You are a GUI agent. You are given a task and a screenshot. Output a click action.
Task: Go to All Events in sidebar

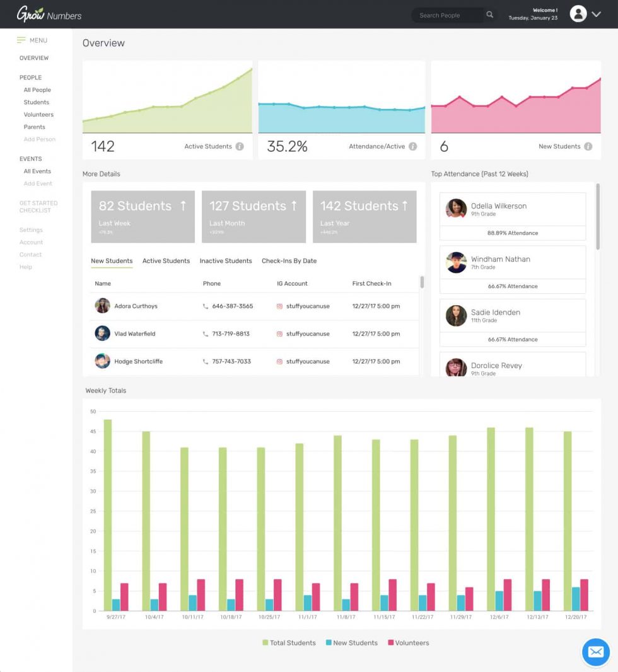click(x=37, y=171)
